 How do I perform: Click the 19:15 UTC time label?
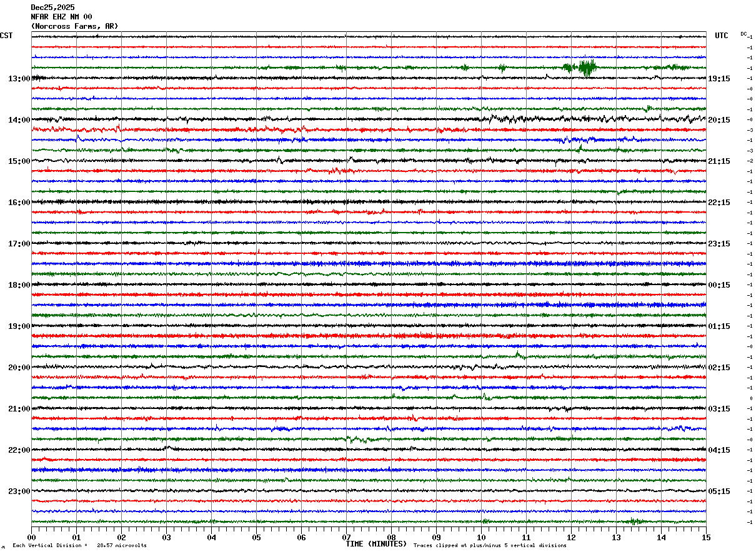coord(719,79)
